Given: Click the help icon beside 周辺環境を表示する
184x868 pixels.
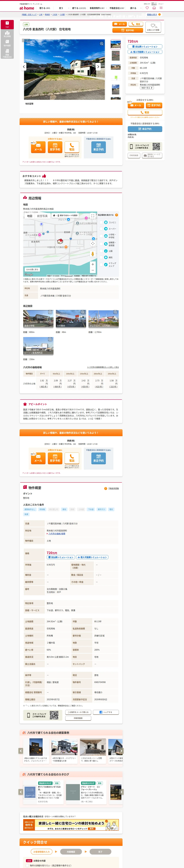Looking at the screenshot, I should pyautogui.click(x=116, y=215).
